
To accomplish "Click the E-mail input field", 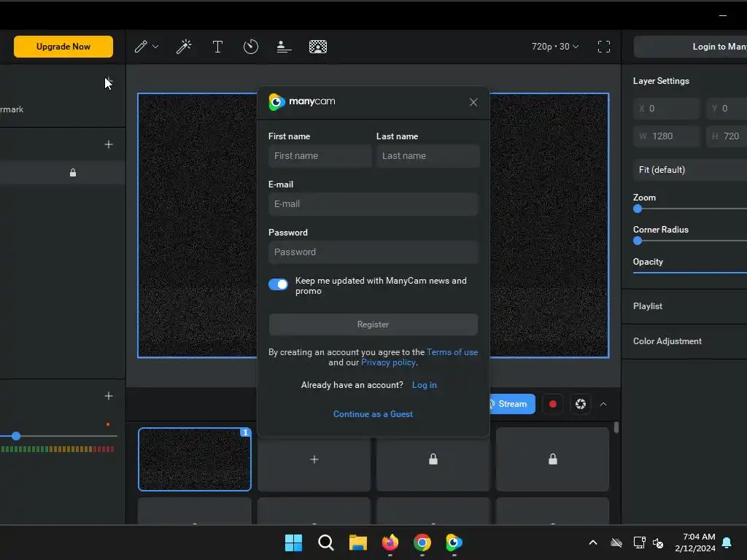I will click(373, 204).
